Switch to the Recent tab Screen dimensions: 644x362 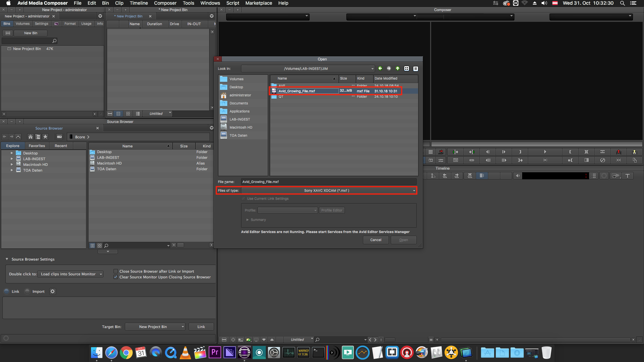(61, 146)
